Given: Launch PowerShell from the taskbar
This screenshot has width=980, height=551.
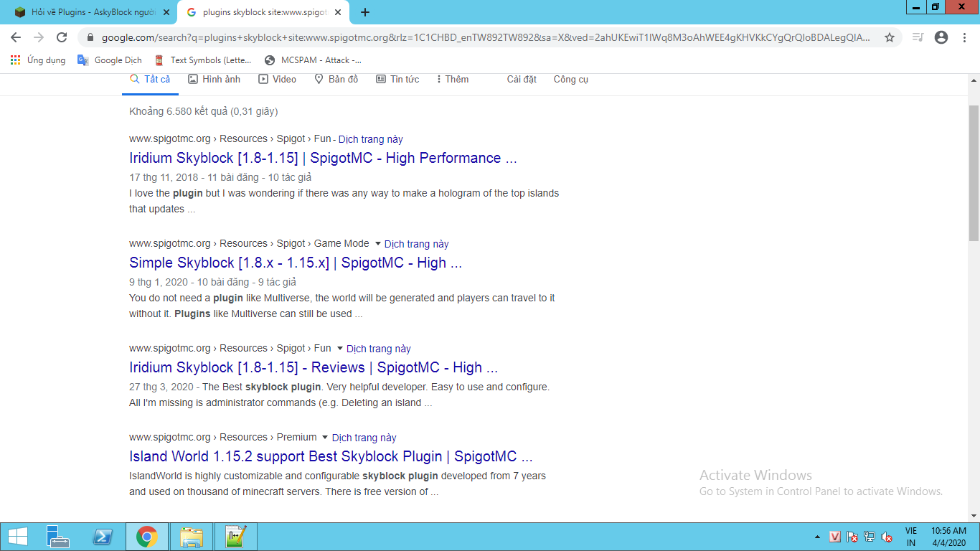Looking at the screenshot, I should click(x=103, y=537).
